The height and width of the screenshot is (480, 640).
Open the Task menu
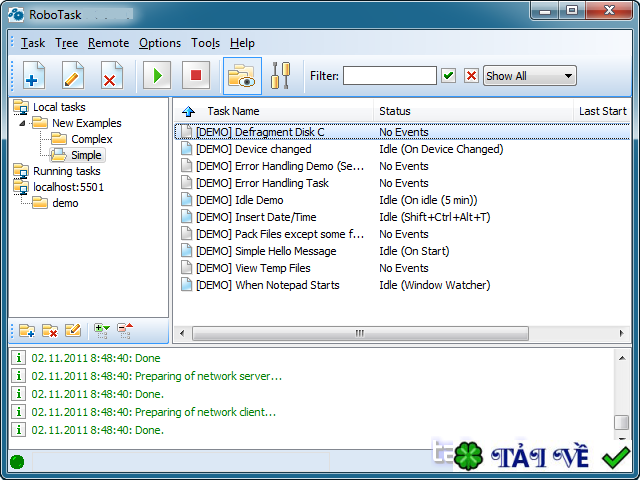pyautogui.click(x=33, y=43)
